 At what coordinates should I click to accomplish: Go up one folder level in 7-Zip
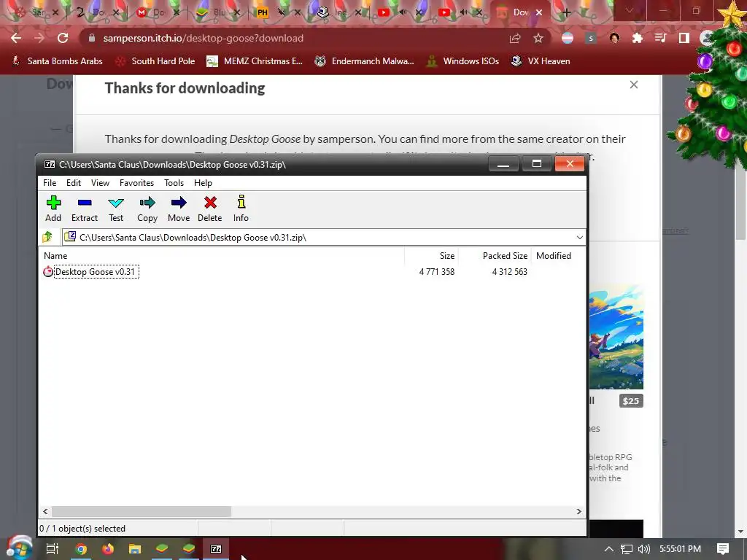point(47,237)
